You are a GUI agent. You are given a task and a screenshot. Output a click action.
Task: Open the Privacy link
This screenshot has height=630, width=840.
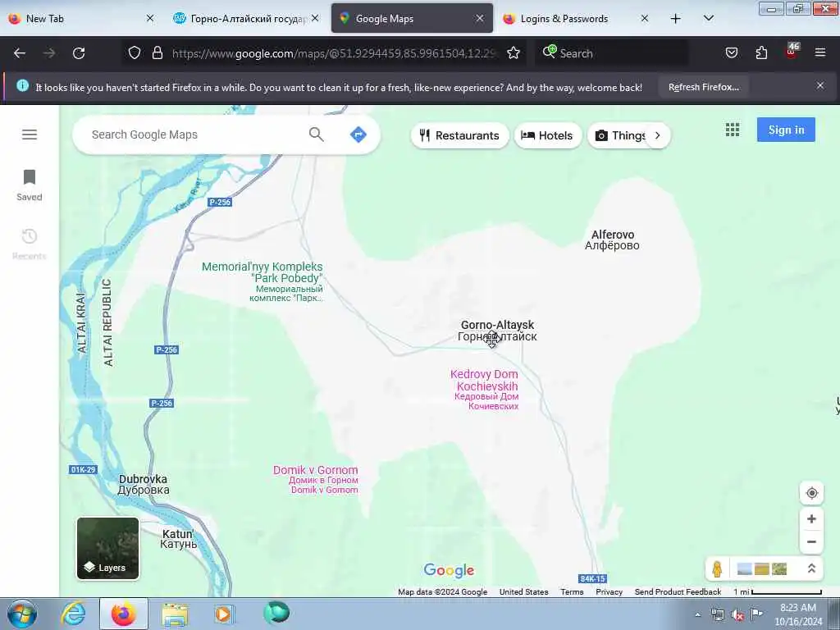click(x=609, y=592)
